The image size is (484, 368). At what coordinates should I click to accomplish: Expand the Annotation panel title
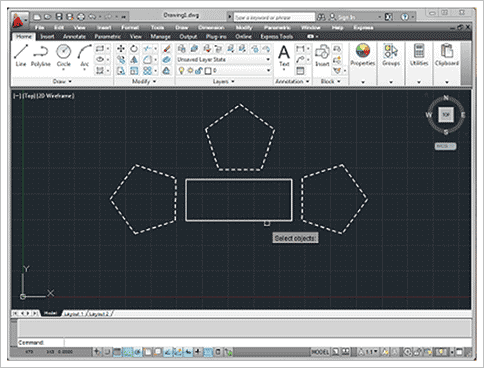(292, 81)
